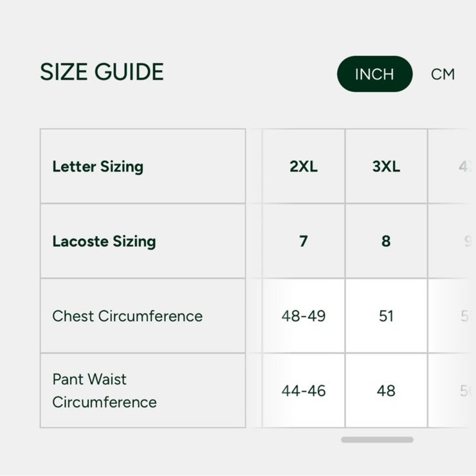Screen dimensions: 476x476
Task: Click the SIZE GUIDE heading
Action: [x=102, y=72]
